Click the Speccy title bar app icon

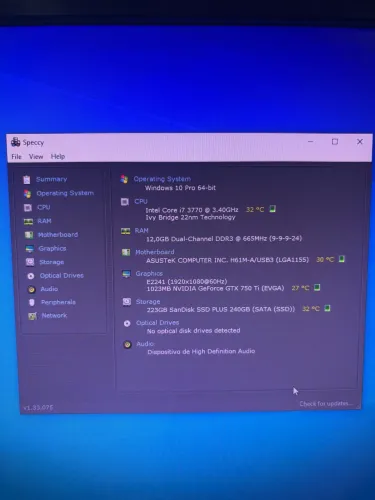click(x=15, y=142)
